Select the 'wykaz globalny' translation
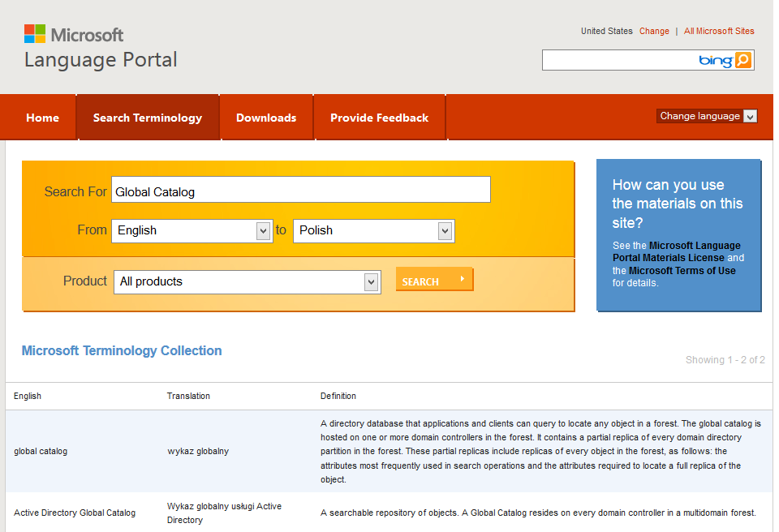The width and height of the screenshot is (779, 532). coord(198,451)
